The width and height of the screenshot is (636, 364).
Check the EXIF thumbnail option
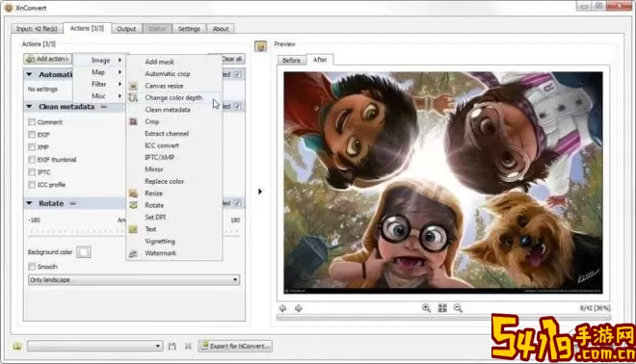(32, 160)
